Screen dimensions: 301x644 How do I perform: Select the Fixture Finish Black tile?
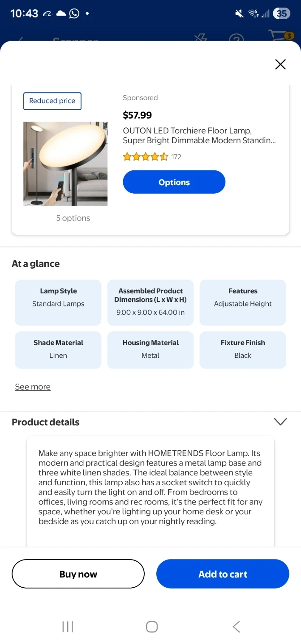tap(243, 350)
